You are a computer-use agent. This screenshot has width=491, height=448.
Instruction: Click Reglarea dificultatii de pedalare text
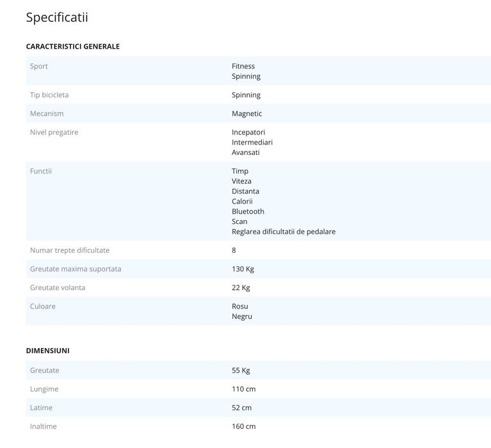pos(283,232)
